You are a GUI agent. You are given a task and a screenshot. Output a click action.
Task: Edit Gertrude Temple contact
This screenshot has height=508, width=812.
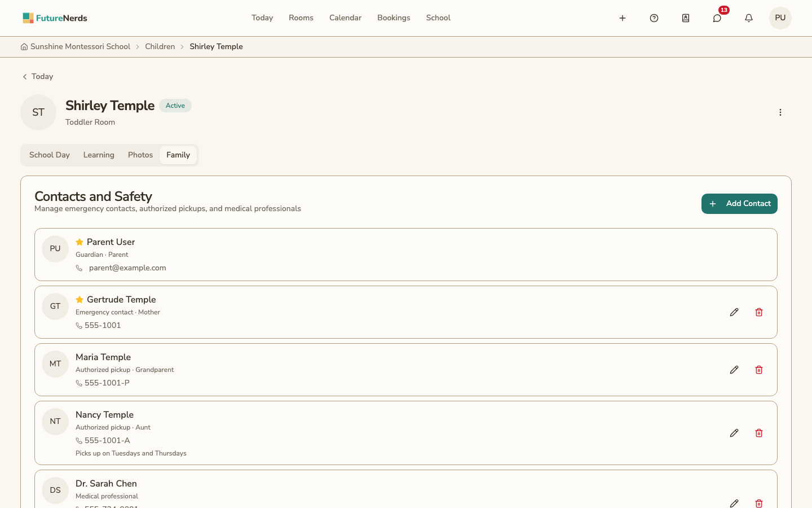(x=734, y=312)
